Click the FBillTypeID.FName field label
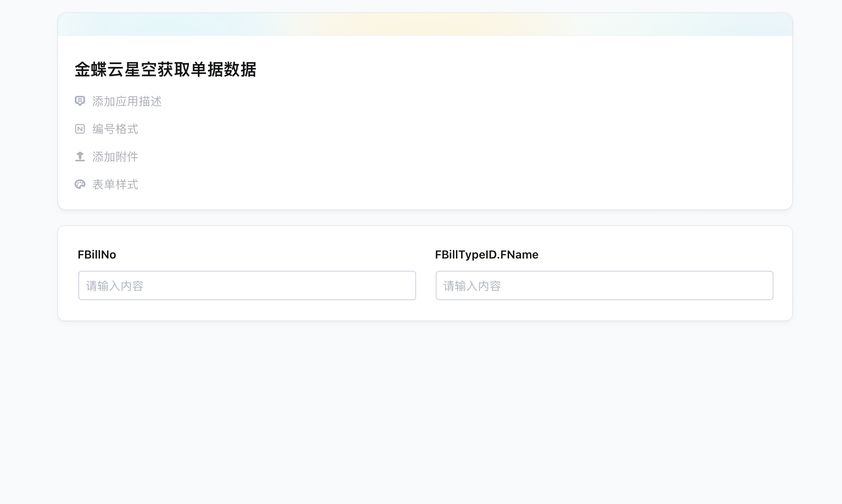 point(487,254)
